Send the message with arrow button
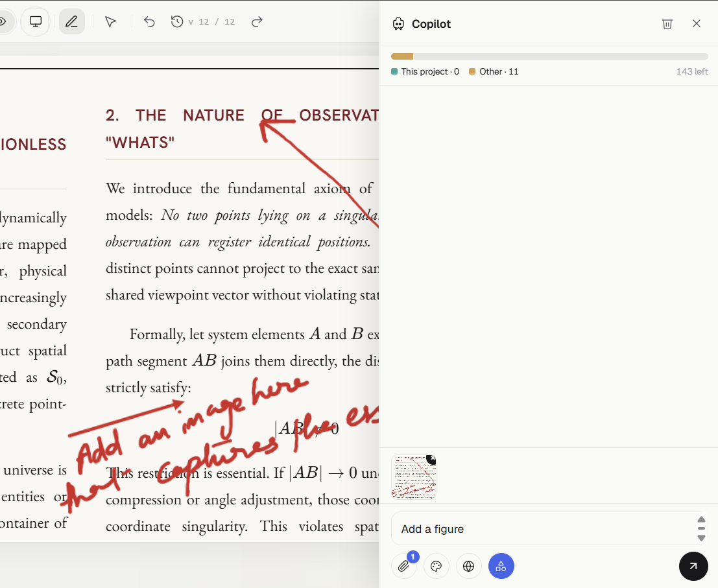The width and height of the screenshot is (718, 588). coord(693,566)
